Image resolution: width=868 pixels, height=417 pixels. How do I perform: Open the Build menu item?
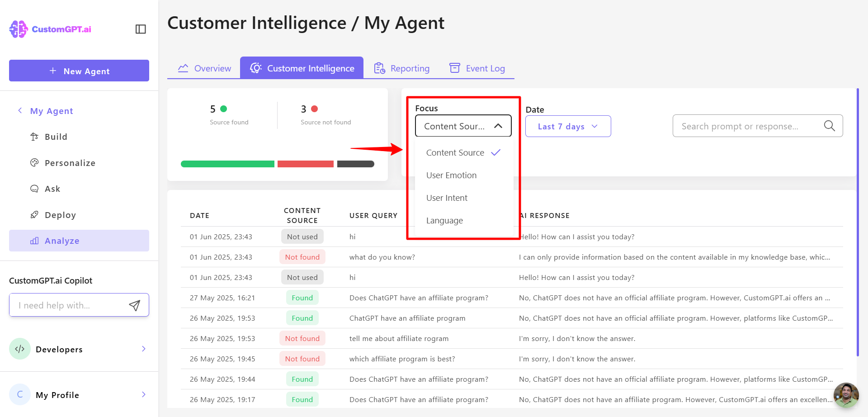point(79,137)
